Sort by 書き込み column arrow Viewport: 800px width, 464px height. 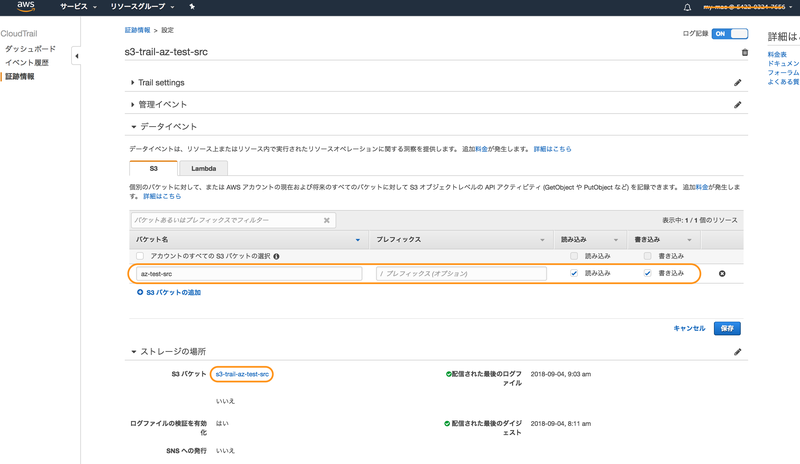[689, 240]
